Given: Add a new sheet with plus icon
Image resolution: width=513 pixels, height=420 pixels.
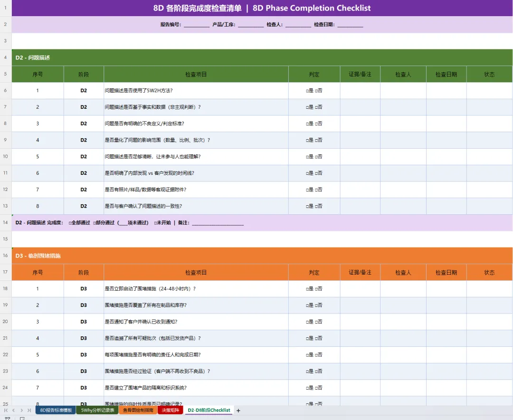Looking at the screenshot, I should click(238, 410).
